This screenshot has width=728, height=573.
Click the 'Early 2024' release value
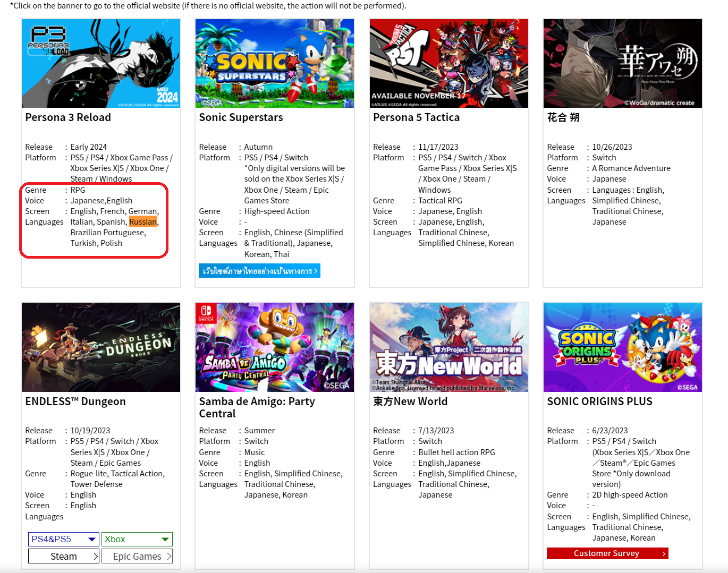[89, 147]
